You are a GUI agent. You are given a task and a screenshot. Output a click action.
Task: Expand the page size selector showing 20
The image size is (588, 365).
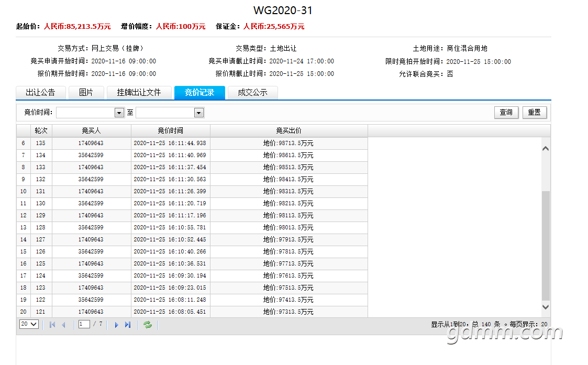(29, 324)
